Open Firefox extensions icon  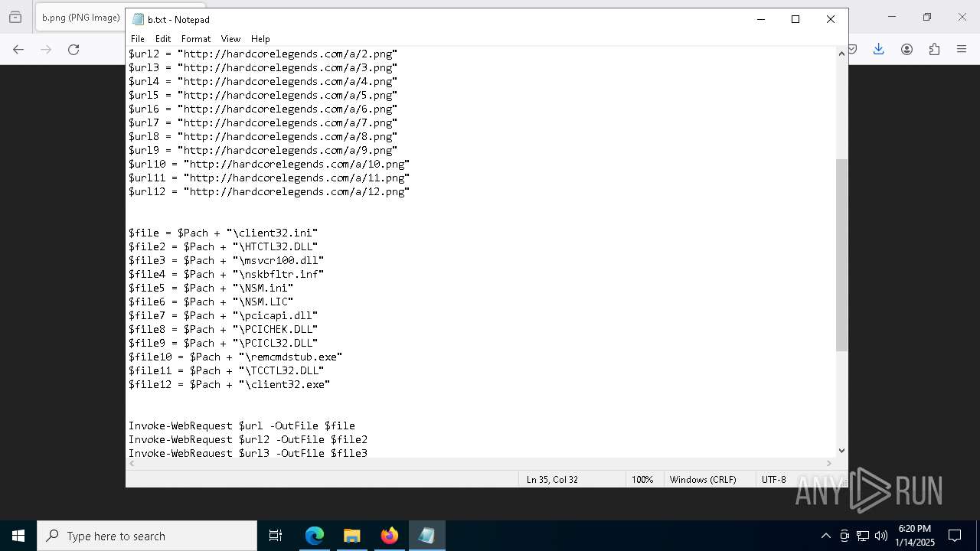[x=934, y=49]
